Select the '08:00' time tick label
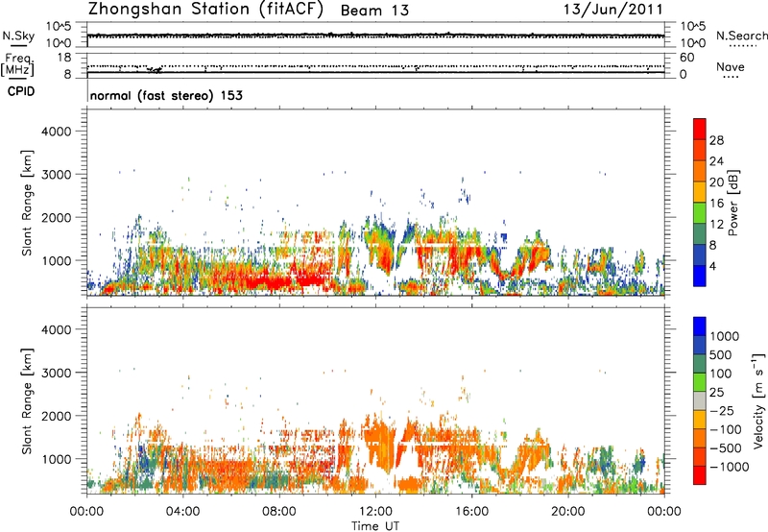Viewport: 768px width, 532px height. [x=278, y=512]
